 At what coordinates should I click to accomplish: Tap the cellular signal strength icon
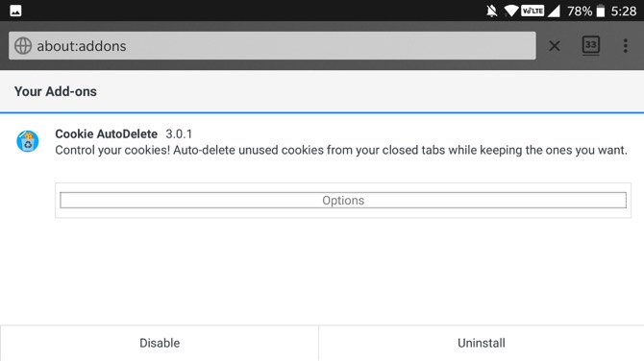[554, 11]
